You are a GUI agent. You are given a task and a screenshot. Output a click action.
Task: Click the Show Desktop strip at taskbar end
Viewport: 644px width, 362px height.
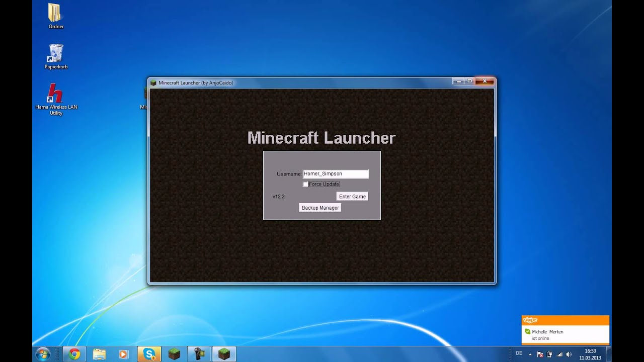point(608,354)
